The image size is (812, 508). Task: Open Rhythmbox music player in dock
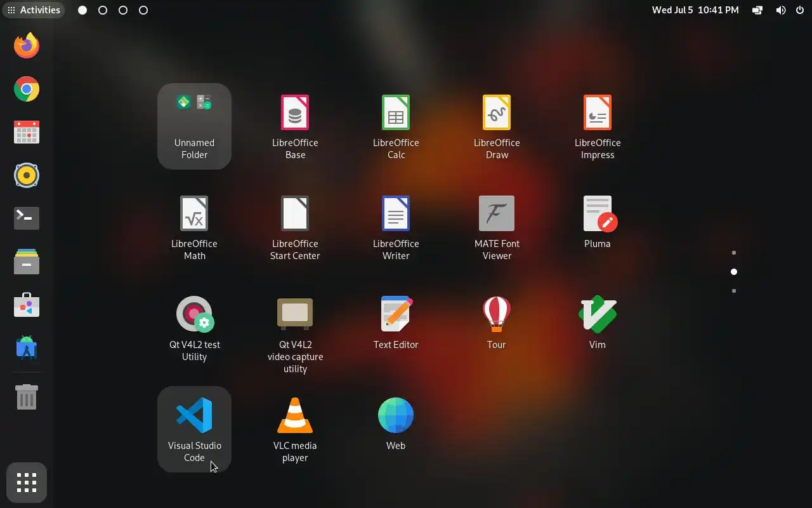click(x=27, y=175)
